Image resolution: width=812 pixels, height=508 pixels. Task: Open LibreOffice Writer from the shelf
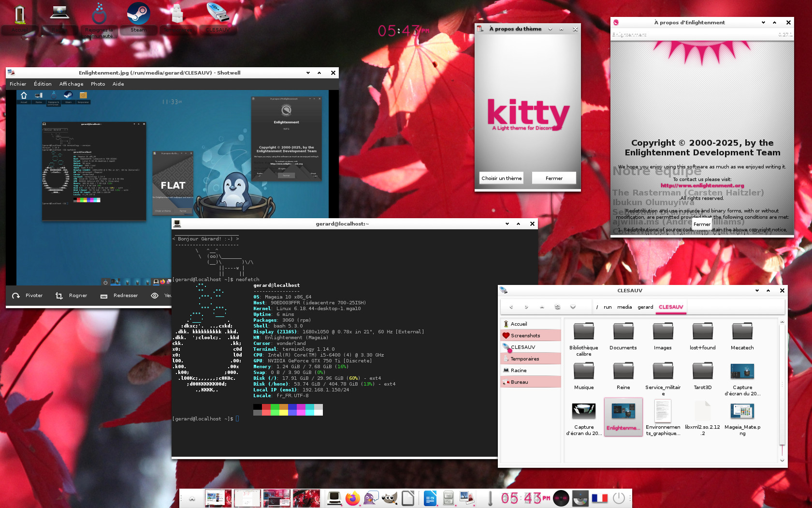[x=430, y=498]
